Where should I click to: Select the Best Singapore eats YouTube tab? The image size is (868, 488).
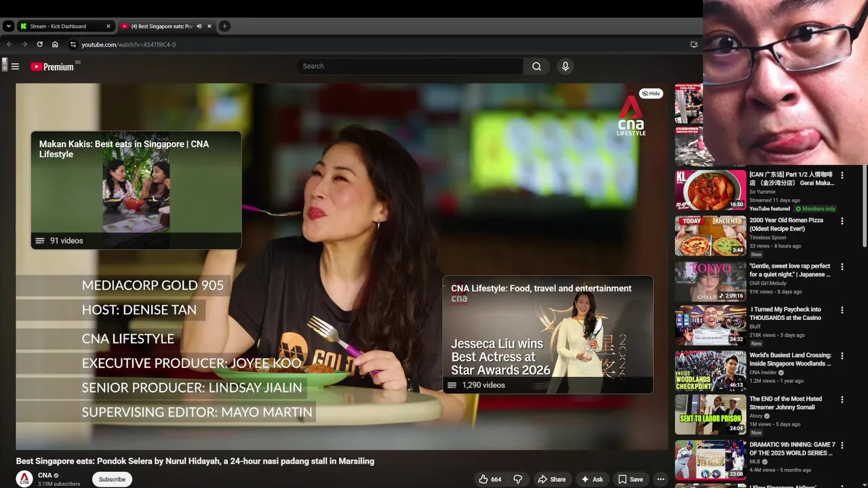[x=165, y=26]
